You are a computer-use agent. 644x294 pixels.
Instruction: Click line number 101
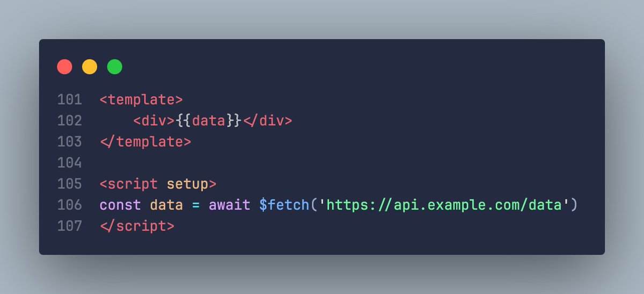70,99
